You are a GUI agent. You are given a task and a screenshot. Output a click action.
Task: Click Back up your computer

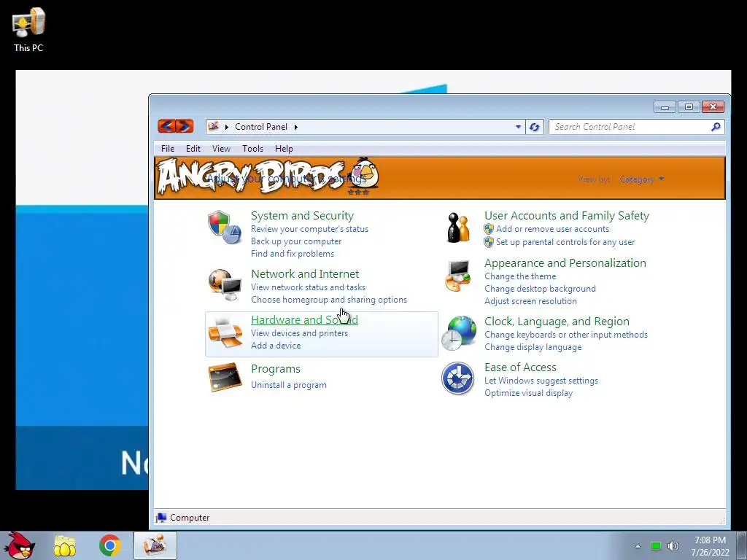[296, 241]
